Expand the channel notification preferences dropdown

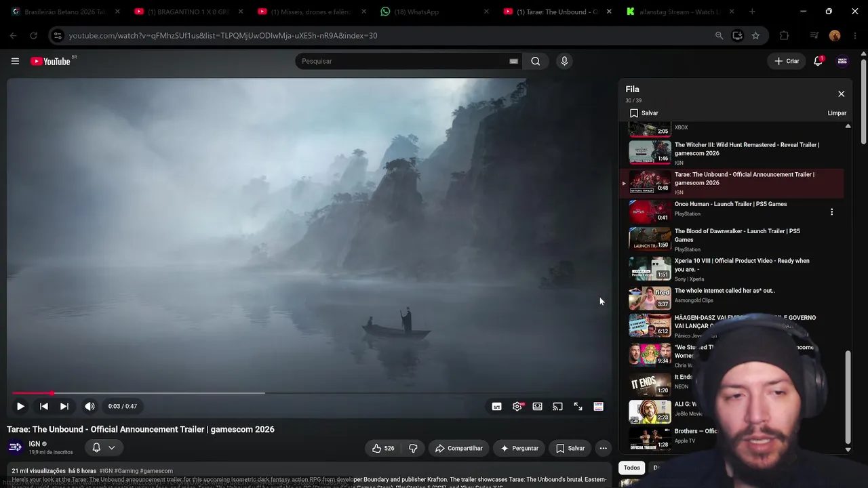click(x=104, y=447)
